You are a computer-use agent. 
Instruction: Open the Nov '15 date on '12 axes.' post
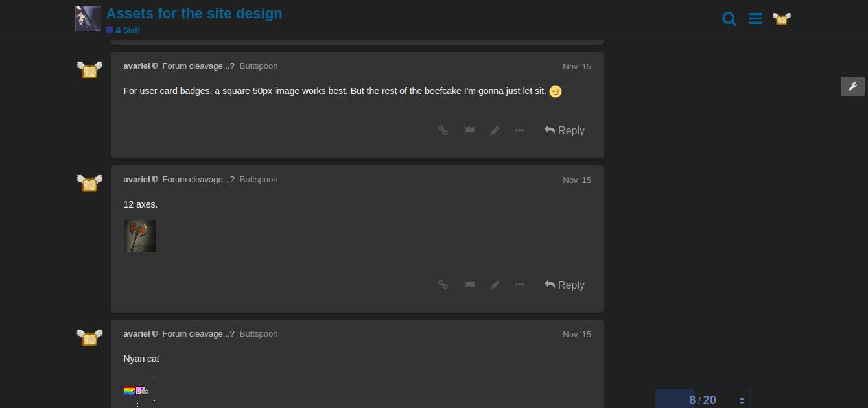577,180
